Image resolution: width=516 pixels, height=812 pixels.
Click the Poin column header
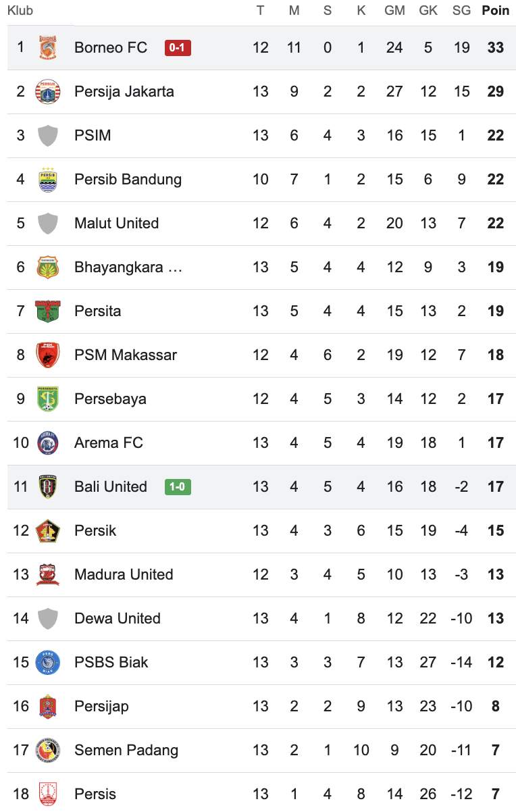tap(495, 11)
